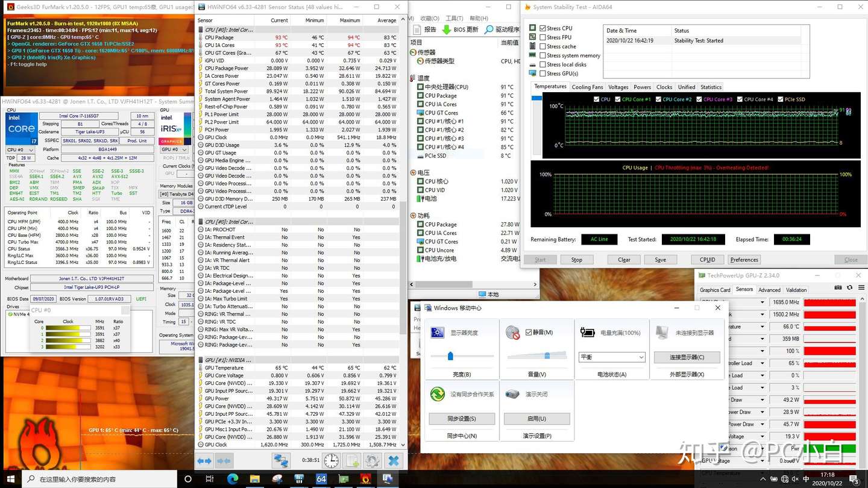This screenshot has height=488, width=868.
Task: Click the Stop button in AIDA64 stability test
Action: pyautogui.click(x=576, y=259)
